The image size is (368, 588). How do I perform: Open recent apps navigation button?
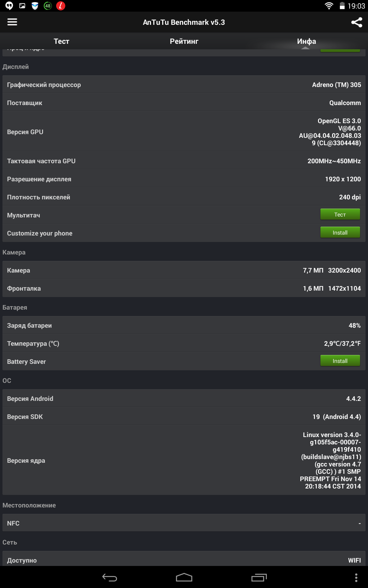point(259,578)
